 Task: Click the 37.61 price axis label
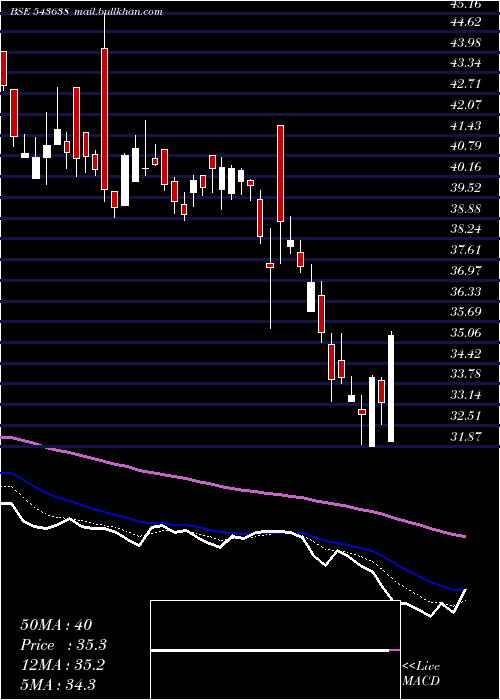pos(466,250)
